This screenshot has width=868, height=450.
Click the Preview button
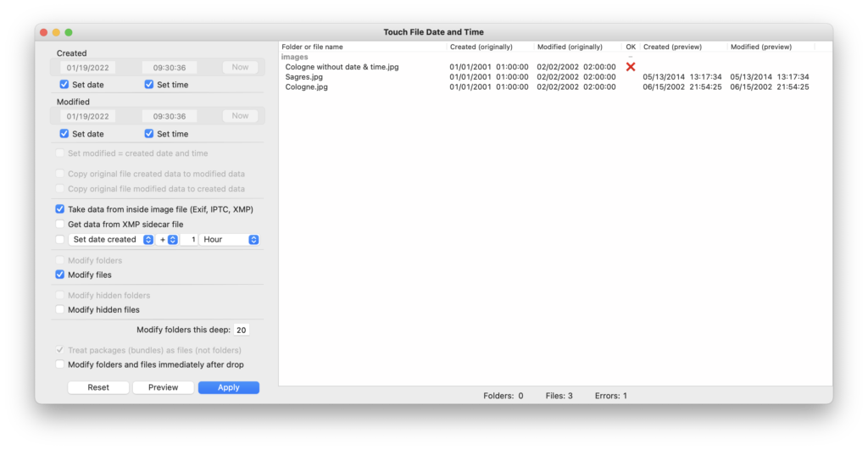click(x=163, y=387)
